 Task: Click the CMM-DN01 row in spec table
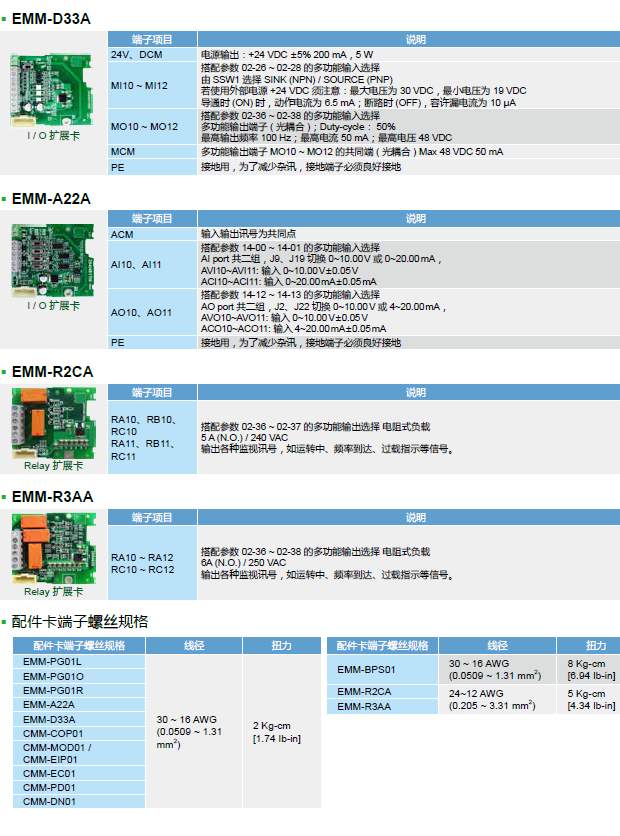click(x=53, y=801)
